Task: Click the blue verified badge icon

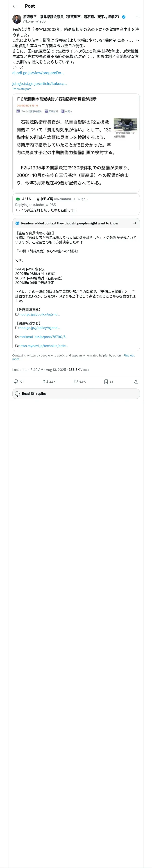Action: point(124,17)
